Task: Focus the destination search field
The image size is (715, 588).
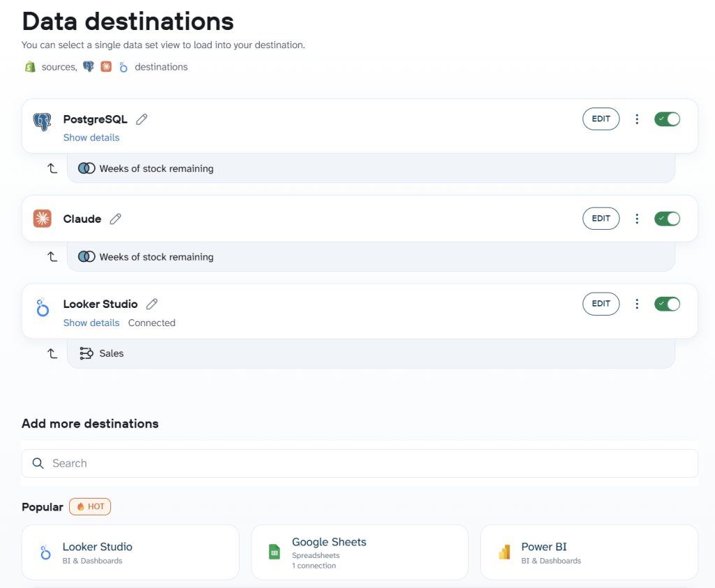Action: tap(360, 464)
